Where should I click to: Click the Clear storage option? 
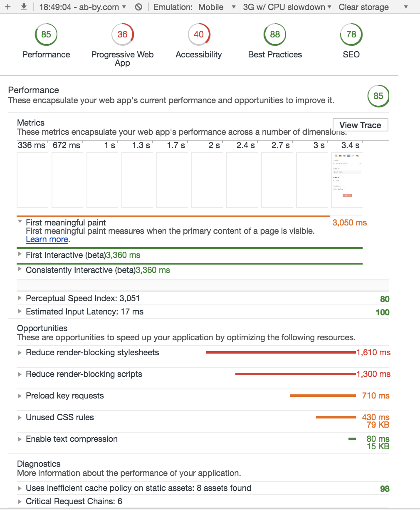coord(363,7)
